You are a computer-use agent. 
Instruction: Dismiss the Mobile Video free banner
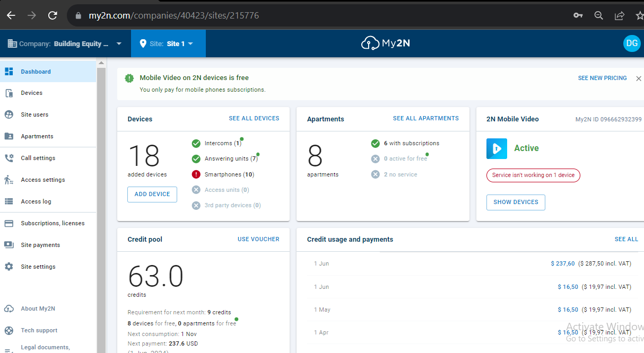(x=639, y=78)
